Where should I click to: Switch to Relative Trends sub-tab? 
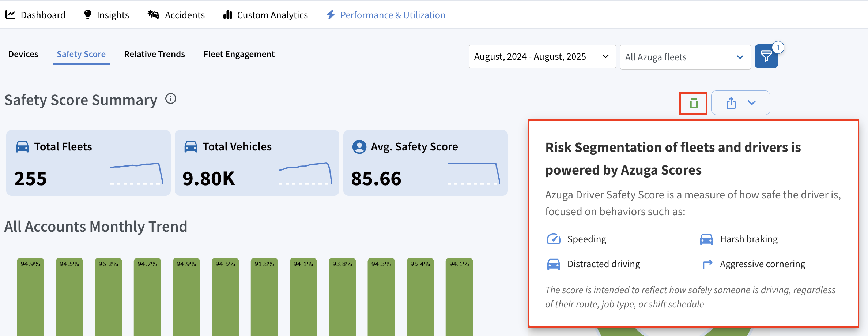coord(155,54)
